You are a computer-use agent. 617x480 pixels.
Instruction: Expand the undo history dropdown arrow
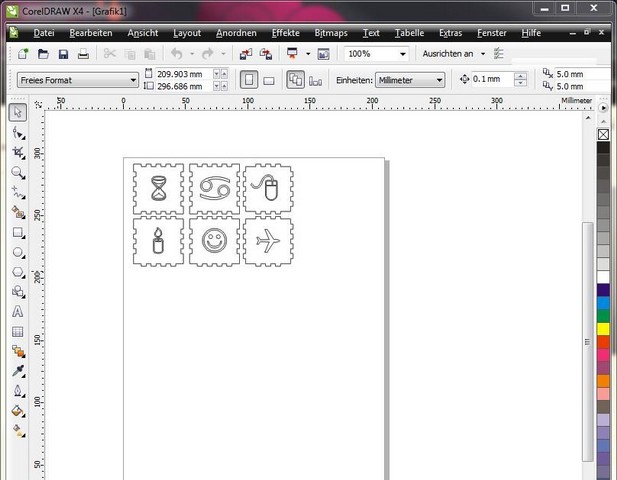coord(192,54)
